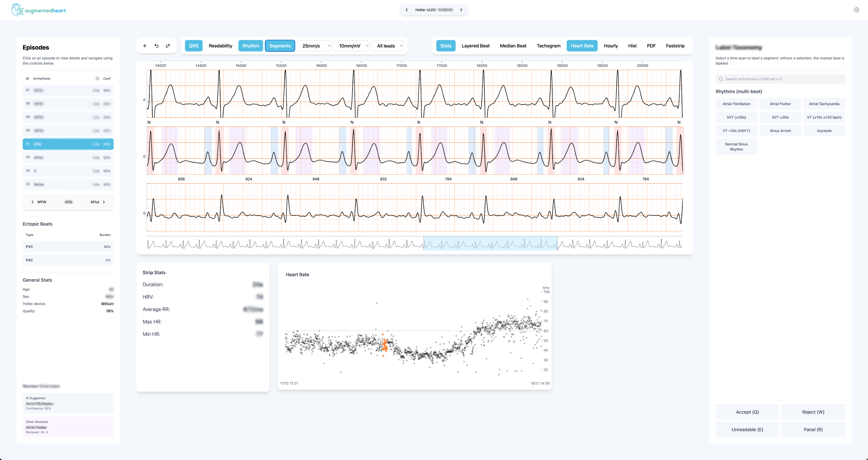This screenshot has width=868, height=460.
Task: Switch to the Tachogram tab
Action: [548, 45]
